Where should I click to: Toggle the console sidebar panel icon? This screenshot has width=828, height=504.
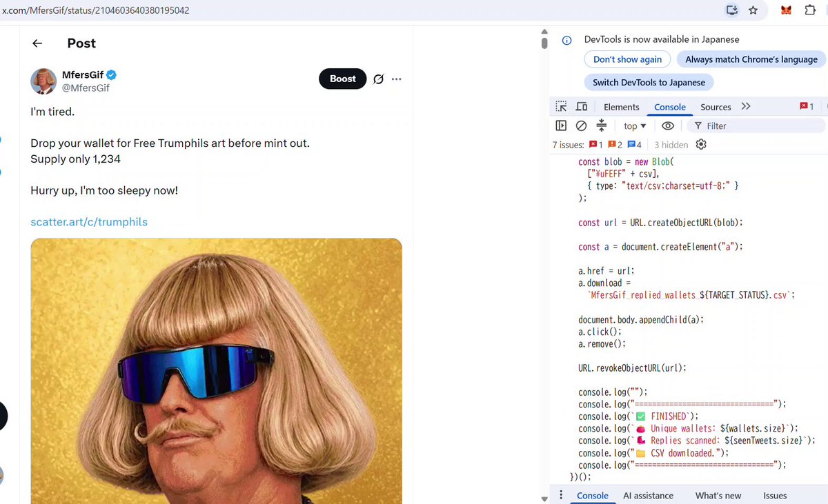561,125
